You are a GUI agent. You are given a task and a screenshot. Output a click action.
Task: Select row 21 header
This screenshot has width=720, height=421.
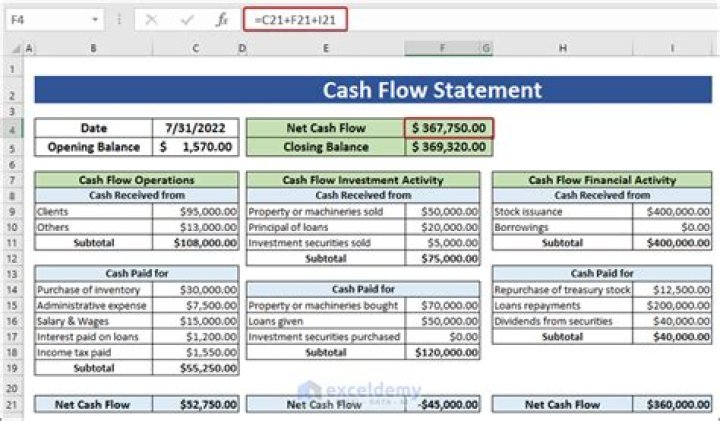click(12, 405)
